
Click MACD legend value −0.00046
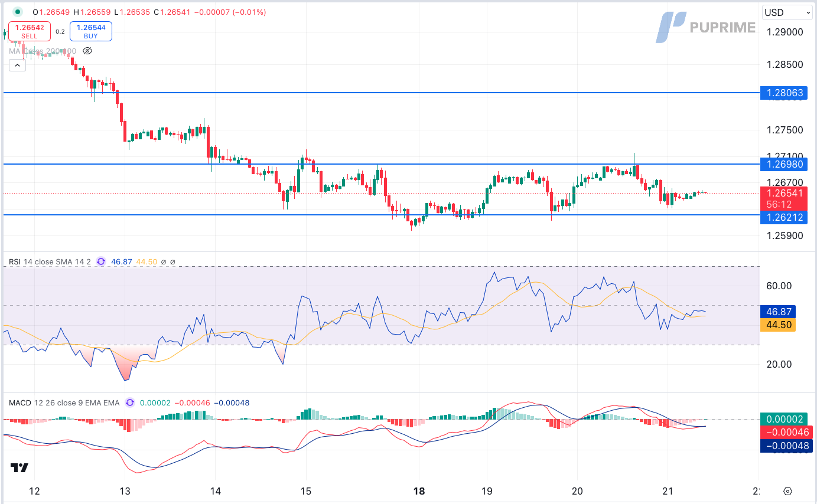[192, 402]
